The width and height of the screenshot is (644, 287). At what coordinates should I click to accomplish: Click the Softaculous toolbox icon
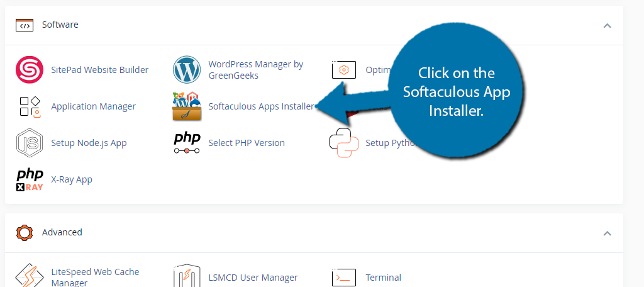[187, 106]
